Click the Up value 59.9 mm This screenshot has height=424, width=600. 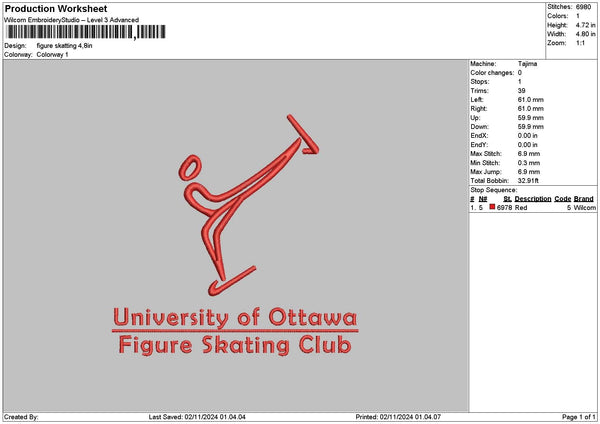pyautogui.click(x=530, y=117)
